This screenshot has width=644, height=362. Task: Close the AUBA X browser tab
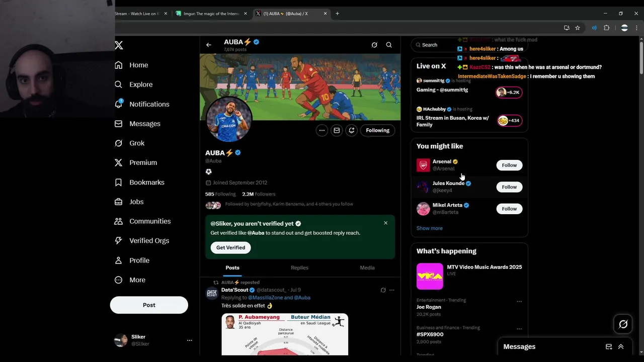[x=326, y=14]
